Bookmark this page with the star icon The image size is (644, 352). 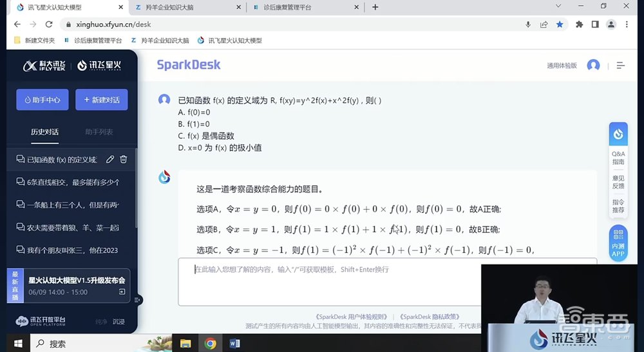coord(560,24)
